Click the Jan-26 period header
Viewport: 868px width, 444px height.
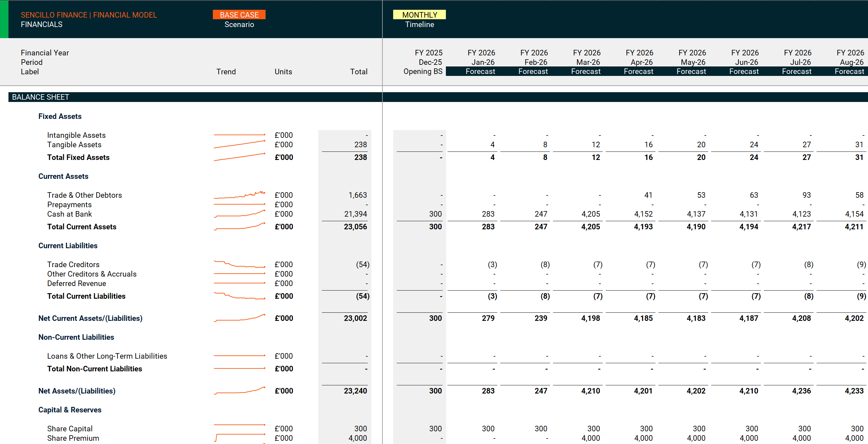click(483, 62)
